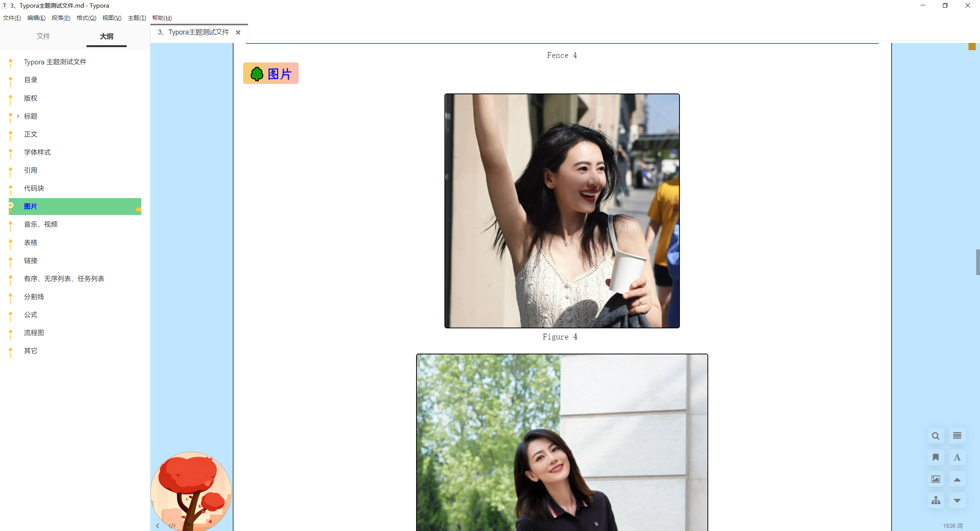
Task: Click the vertical scrollbar thumb
Action: pyautogui.click(x=978, y=262)
